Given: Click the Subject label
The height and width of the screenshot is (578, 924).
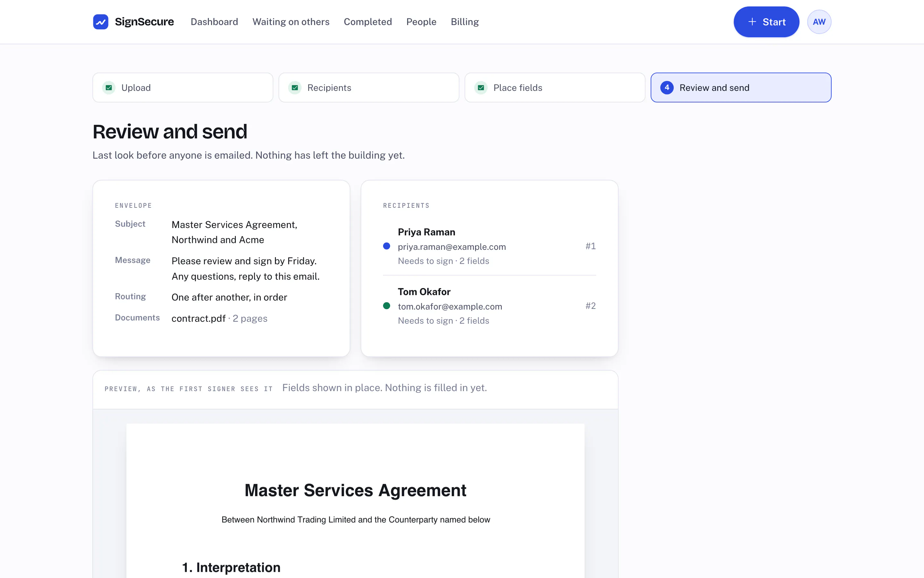Looking at the screenshot, I should 130,223.
